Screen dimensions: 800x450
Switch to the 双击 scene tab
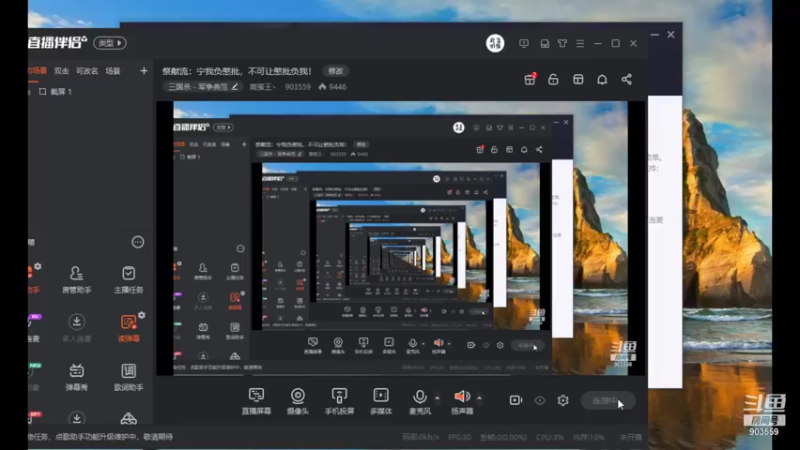click(61, 71)
